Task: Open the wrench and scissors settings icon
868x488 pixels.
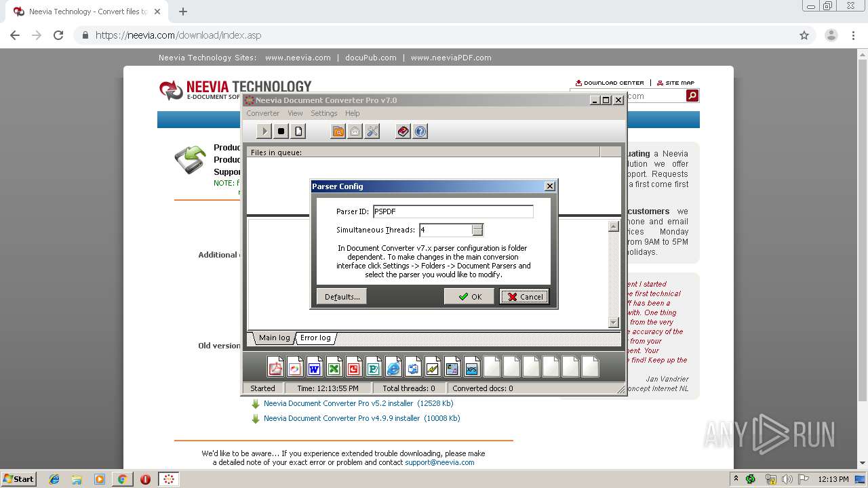Action: 372,131
